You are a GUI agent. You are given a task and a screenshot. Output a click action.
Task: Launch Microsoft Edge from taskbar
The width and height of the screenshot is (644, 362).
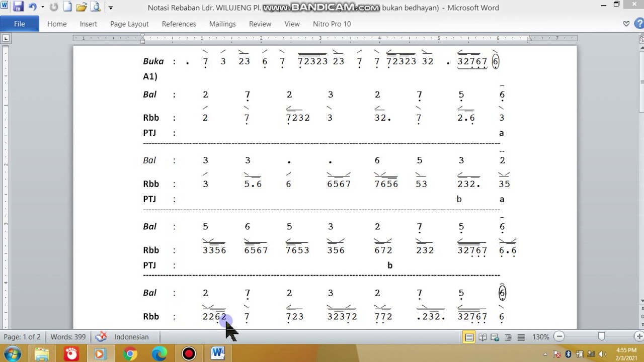pos(159,354)
